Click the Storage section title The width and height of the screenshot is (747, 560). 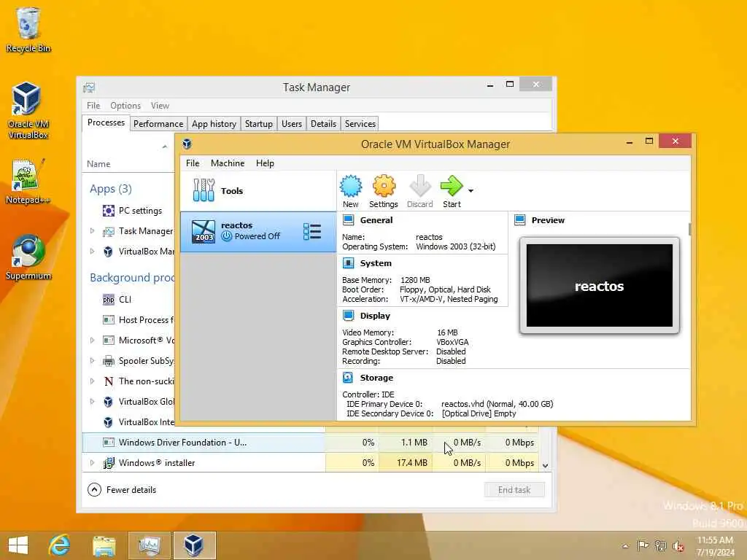(x=376, y=377)
